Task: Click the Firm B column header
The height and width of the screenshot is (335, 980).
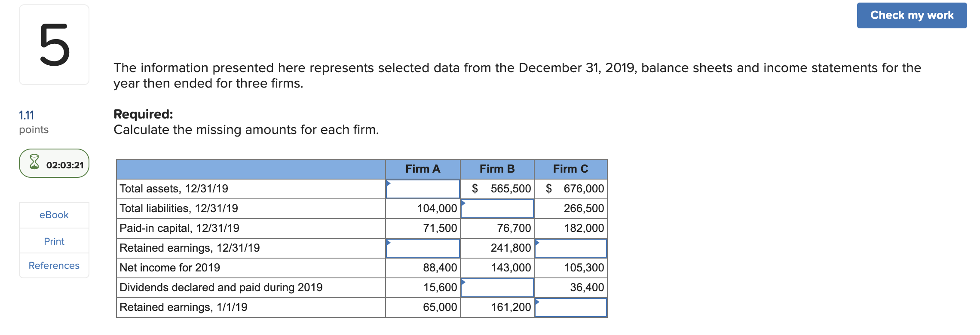Action: pos(497,169)
